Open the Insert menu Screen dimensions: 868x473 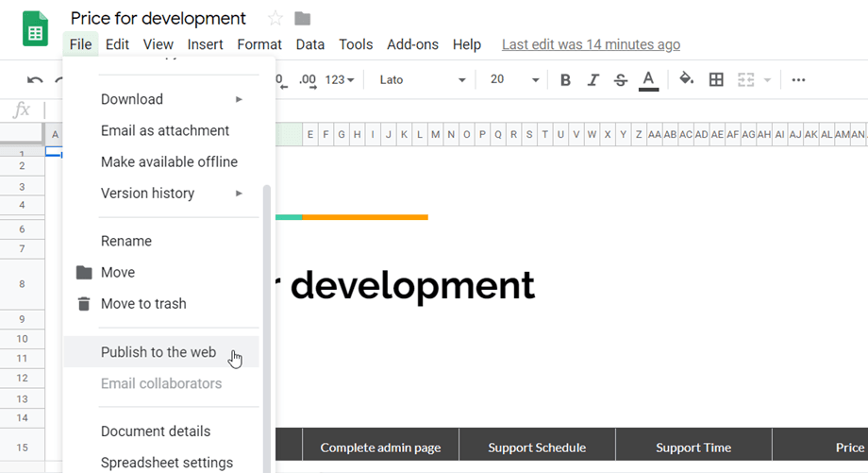click(205, 44)
